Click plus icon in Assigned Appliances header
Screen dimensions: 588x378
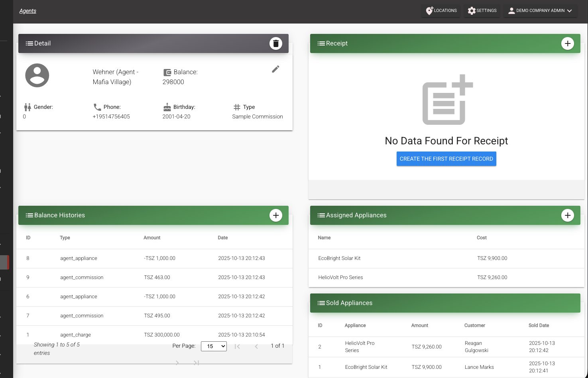[567, 215]
